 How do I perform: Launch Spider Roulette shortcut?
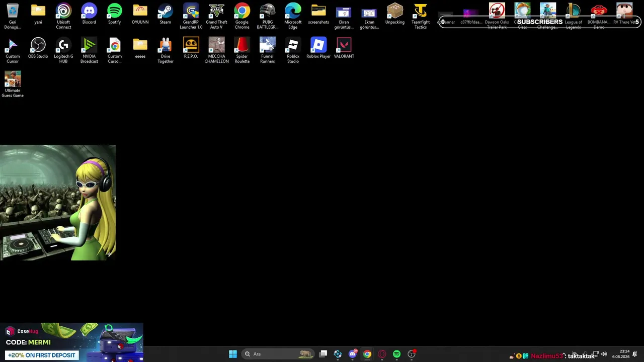pyautogui.click(x=242, y=50)
